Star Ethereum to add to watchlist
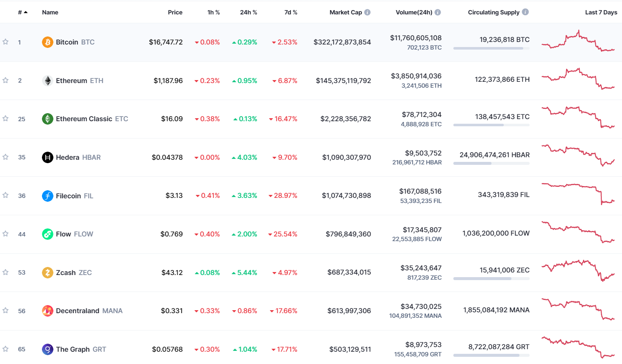The width and height of the screenshot is (622, 364). coord(6,80)
